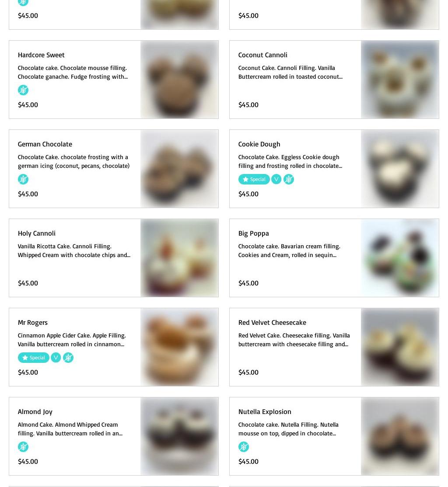Click the gluten-free icon under Almond Joy

click(23, 447)
